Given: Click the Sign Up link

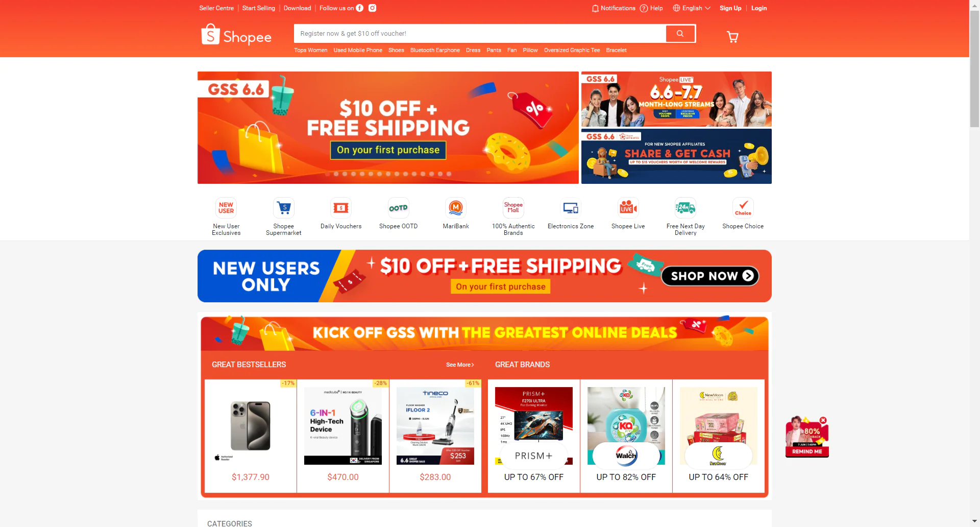Looking at the screenshot, I should (x=730, y=8).
